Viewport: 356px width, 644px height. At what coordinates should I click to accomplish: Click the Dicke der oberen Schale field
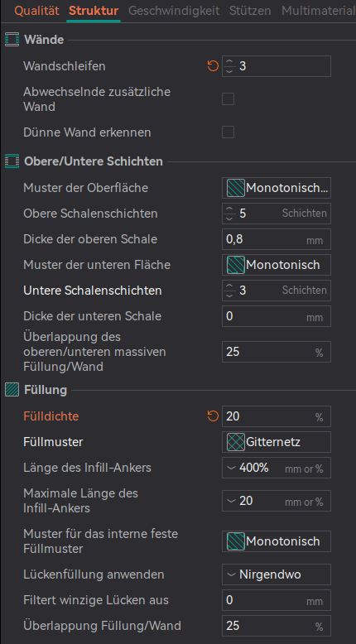tap(277, 239)
